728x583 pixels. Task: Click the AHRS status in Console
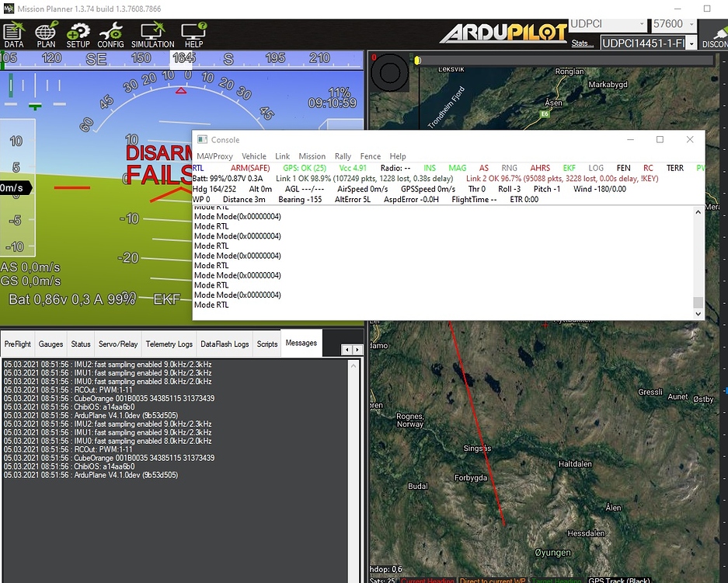540,168
